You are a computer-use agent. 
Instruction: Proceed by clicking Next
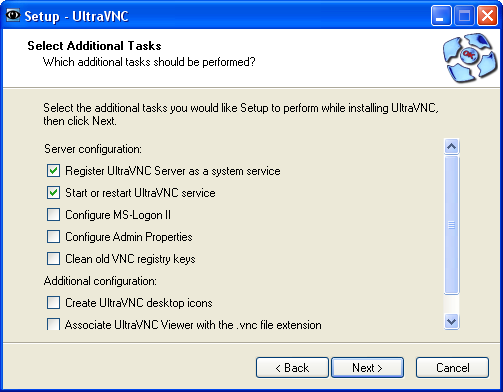click(x=367, y=368)
